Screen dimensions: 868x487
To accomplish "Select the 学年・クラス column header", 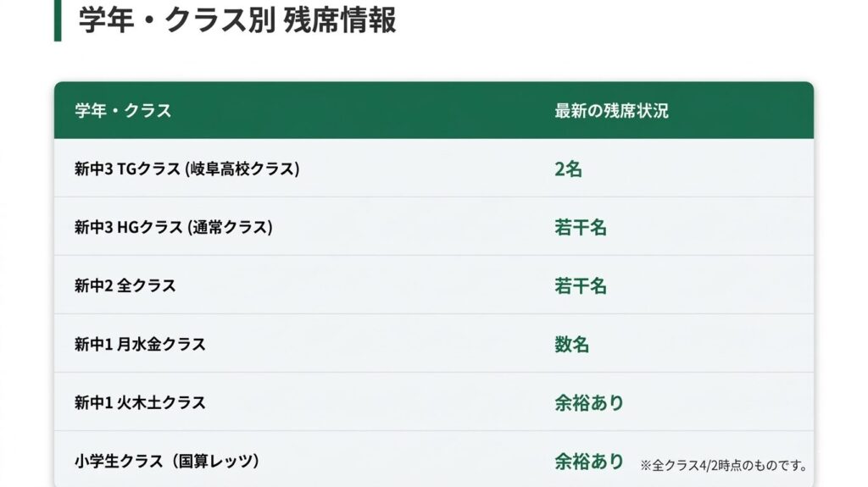I will (x=123, y=111).
